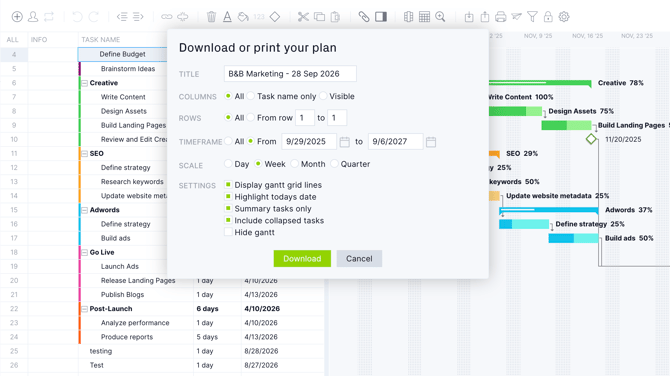670x376 pixels.
Task: Click the recurring task arrows icon
Action: (x=49, y=17)
